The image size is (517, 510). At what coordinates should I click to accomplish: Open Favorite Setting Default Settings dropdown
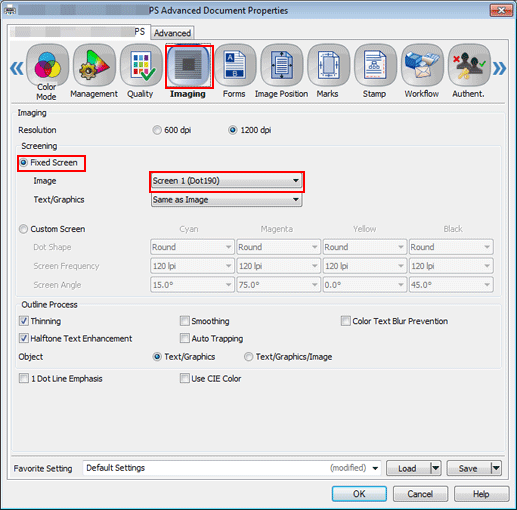click(232, 468)
